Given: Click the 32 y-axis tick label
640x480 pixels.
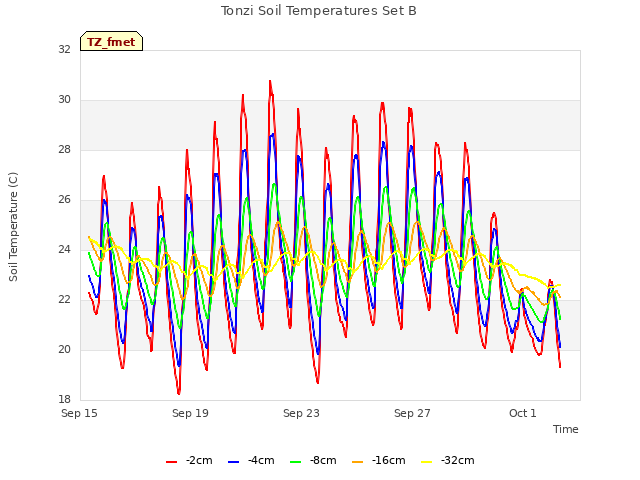Looking at the screenshot, I should click(64, 49).
